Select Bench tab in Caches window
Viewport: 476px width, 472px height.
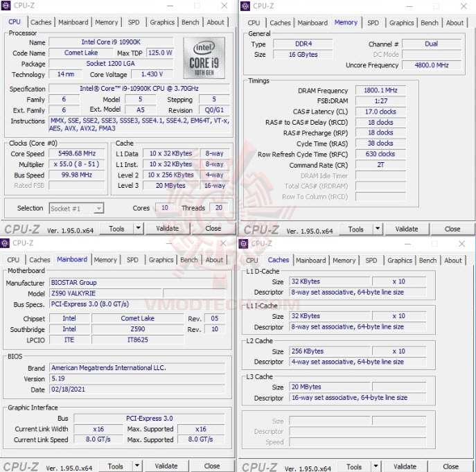click(x=427, y=261)
